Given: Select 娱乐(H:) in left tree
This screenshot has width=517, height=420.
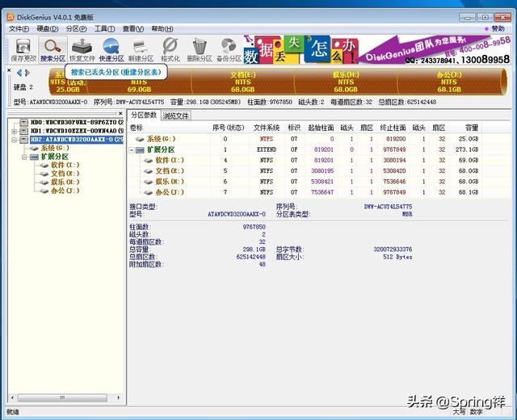Looking at the screenshot, I should pyautogui.click(x=65, y=183).
